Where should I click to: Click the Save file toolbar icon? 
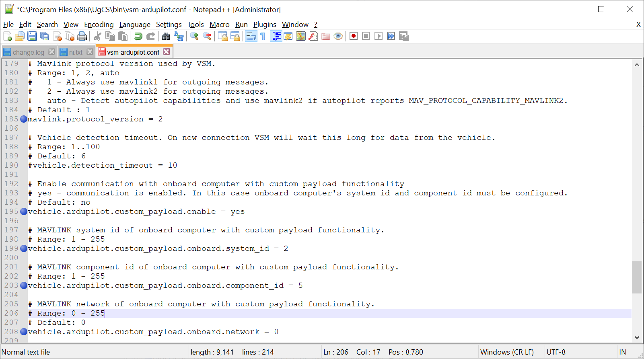32,36
